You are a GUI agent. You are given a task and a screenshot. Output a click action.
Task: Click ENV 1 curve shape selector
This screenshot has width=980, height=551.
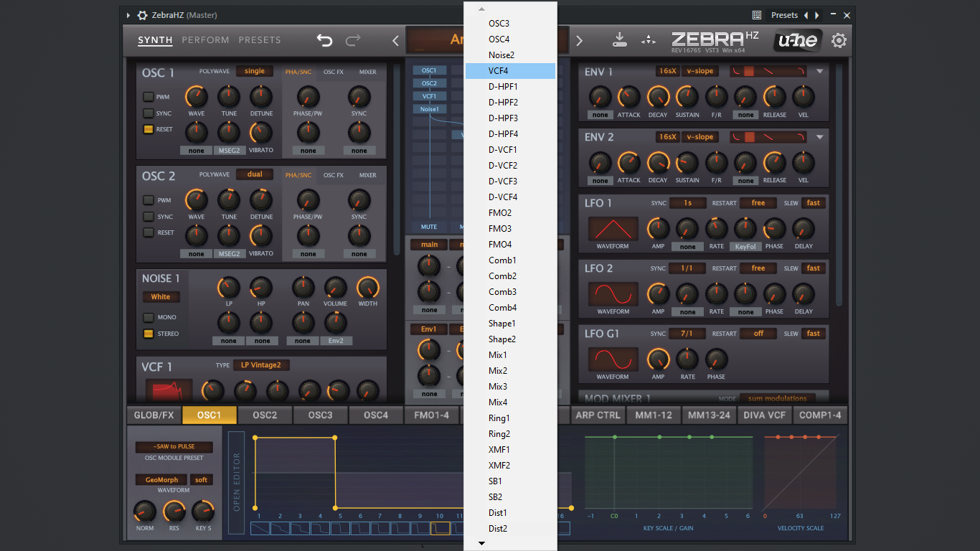768,71
